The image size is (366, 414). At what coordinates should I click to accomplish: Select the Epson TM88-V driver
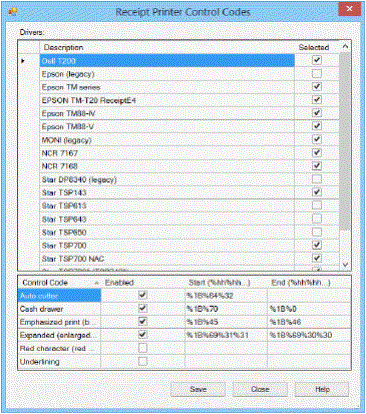pos(167,127)
